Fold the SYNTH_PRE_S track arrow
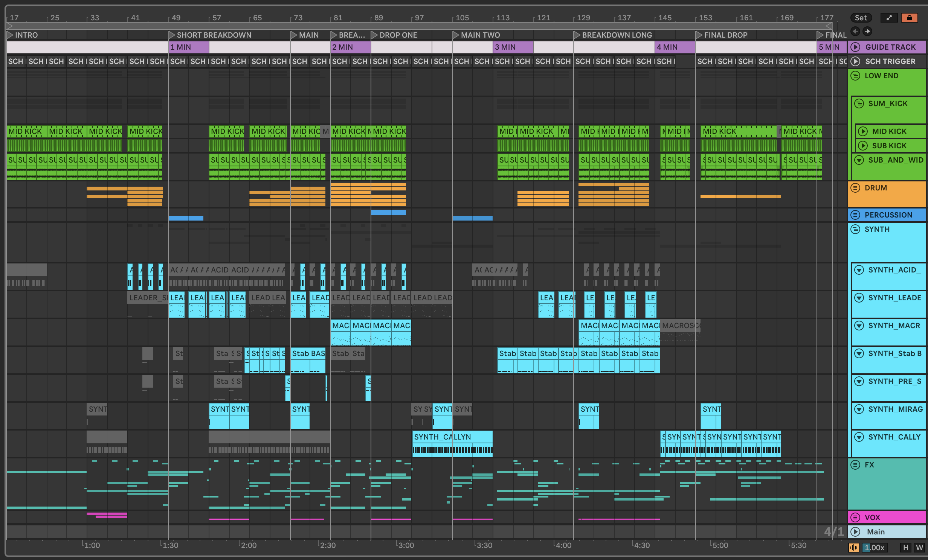Image resolution: width=928 pixels, height=560 pixels. point(859,381)
